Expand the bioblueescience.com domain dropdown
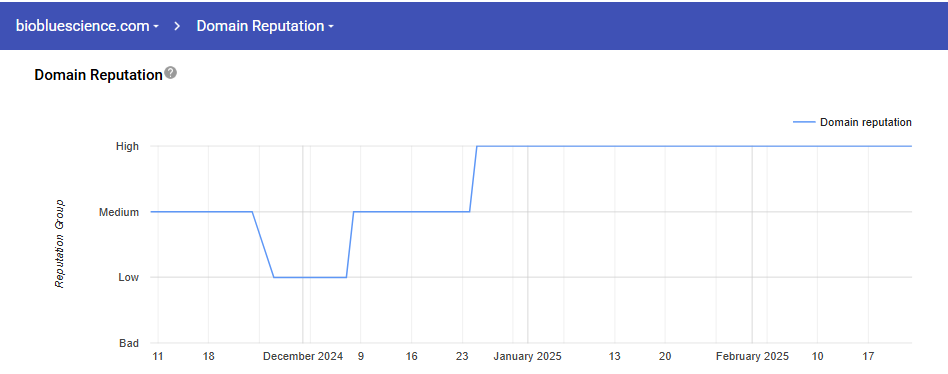Screen dimensions: 948x374 (87, 26)
